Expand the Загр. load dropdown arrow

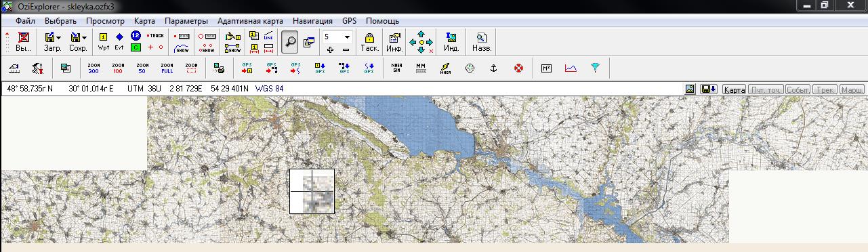59,38
